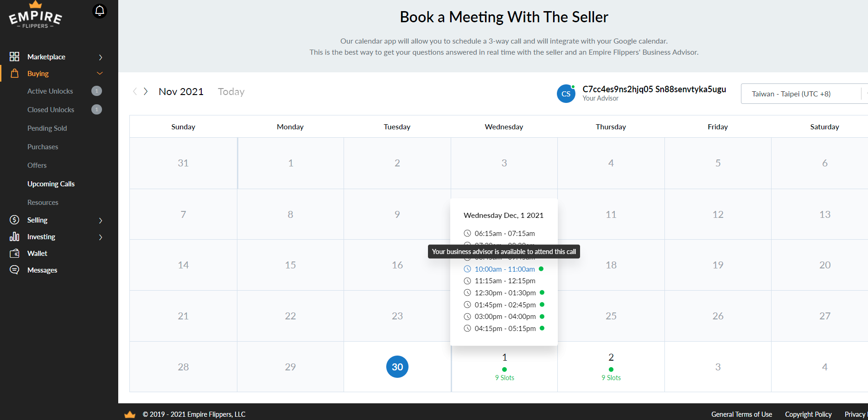
Task: Click the Wednesday Dec, 1 2021 heading
Action: [504, 215]
